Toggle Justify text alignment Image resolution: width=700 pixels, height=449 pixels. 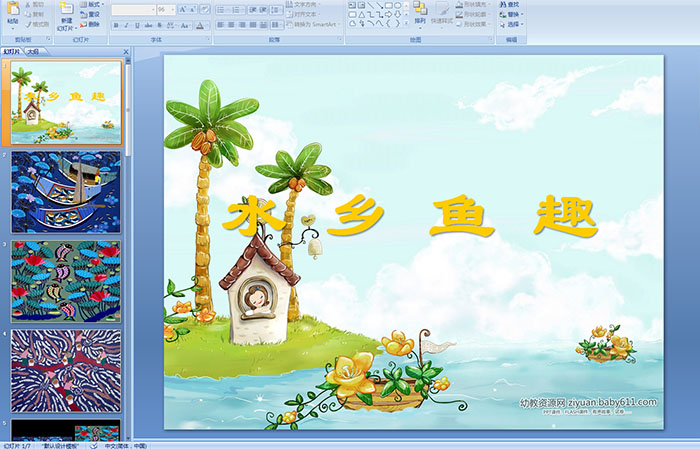click(253, 25)
